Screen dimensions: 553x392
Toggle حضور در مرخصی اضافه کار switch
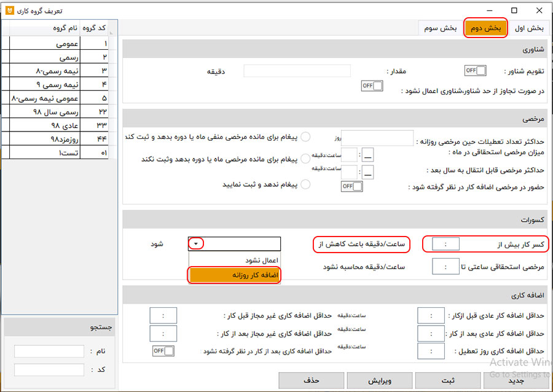tap(351, 186)
